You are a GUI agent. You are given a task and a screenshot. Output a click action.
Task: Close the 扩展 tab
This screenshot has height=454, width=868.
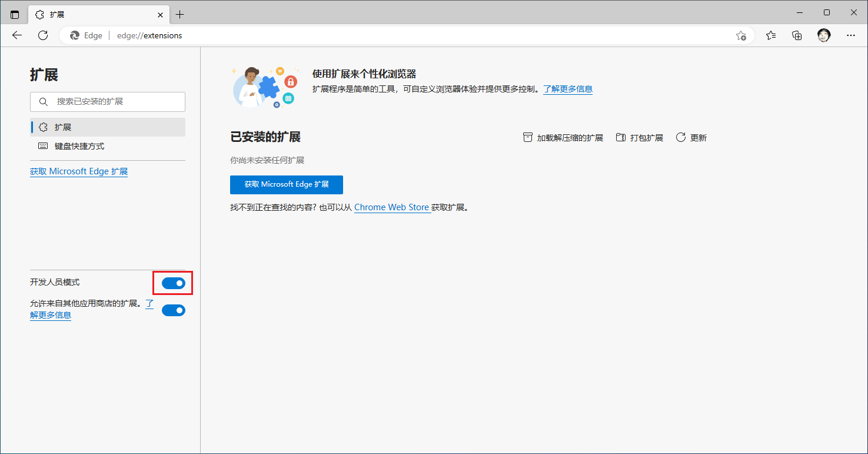click(159, 14)
